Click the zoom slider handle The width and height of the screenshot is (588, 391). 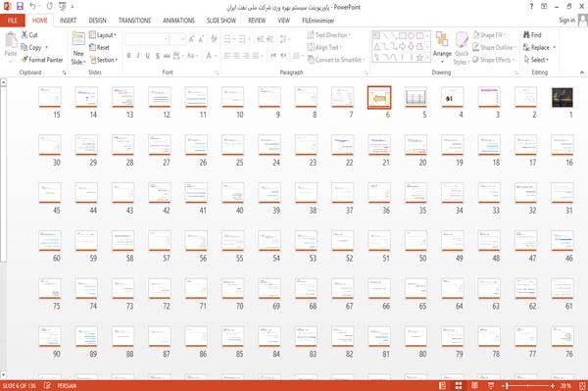[x=508, y=385]
